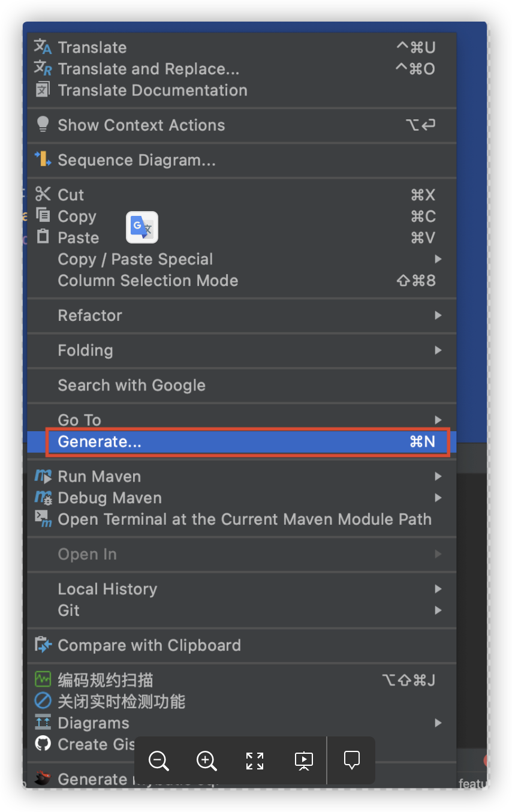Select Column Selection Mode
Image resolution: width=512 pixels, height=812 pixels.
pyautogui.click(x=147, y=281)
